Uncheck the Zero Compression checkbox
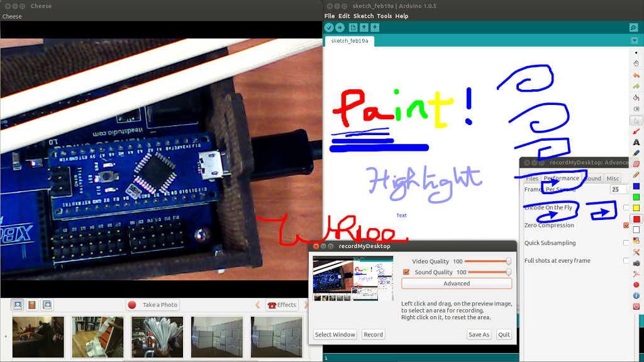 click(x=626, y=225)
